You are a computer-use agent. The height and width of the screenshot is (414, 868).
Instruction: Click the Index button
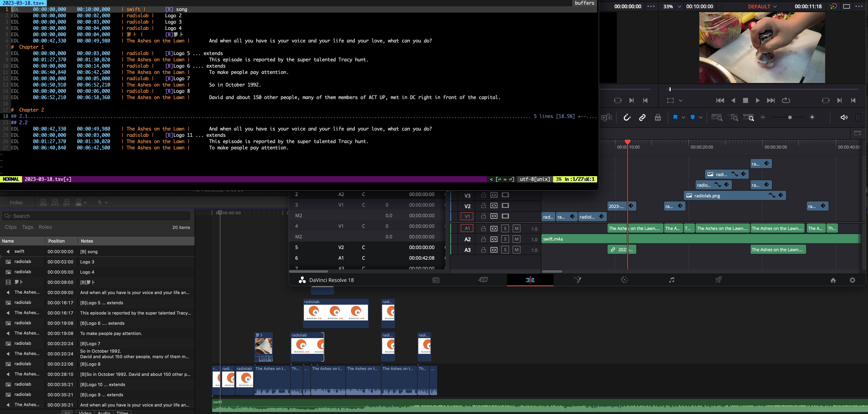[x=16, y=203]
